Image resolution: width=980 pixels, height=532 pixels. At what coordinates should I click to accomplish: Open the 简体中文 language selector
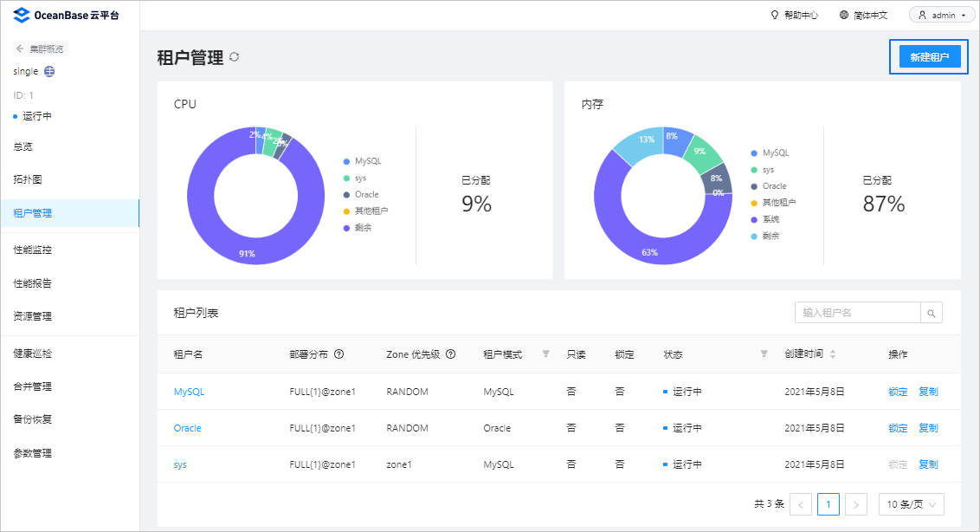pyautogui.click(x=863, y=15)
